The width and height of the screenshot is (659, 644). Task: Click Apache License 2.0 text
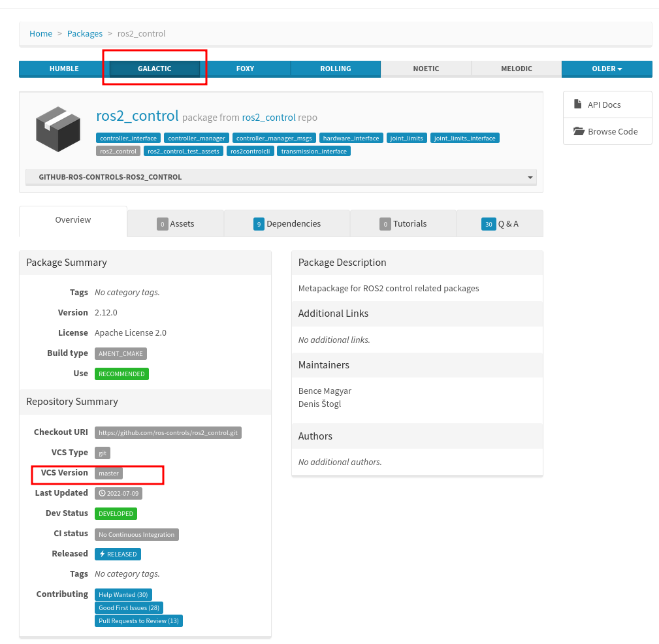tap(131, 333)
